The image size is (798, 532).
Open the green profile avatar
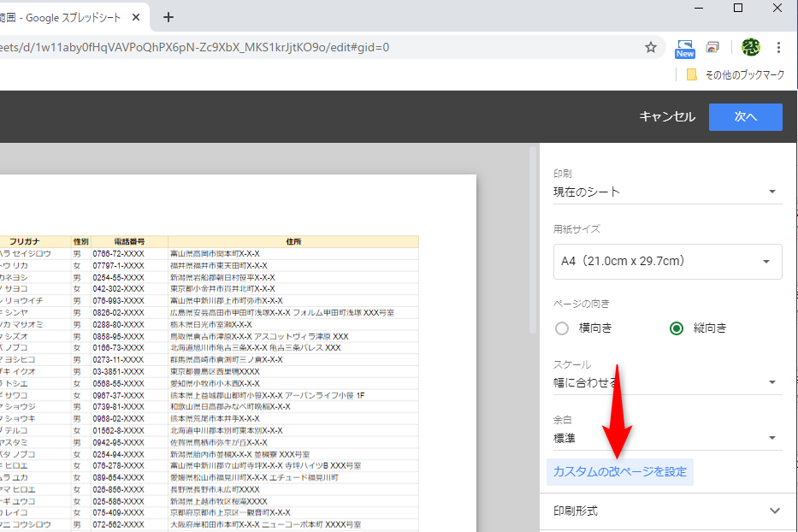pos(751,47)
